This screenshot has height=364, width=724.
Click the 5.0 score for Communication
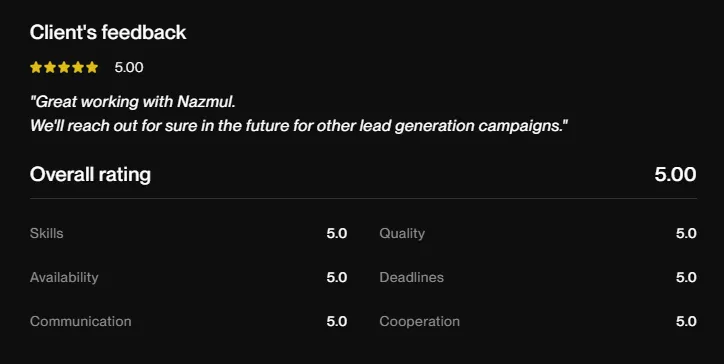click(x=337, y=322)
